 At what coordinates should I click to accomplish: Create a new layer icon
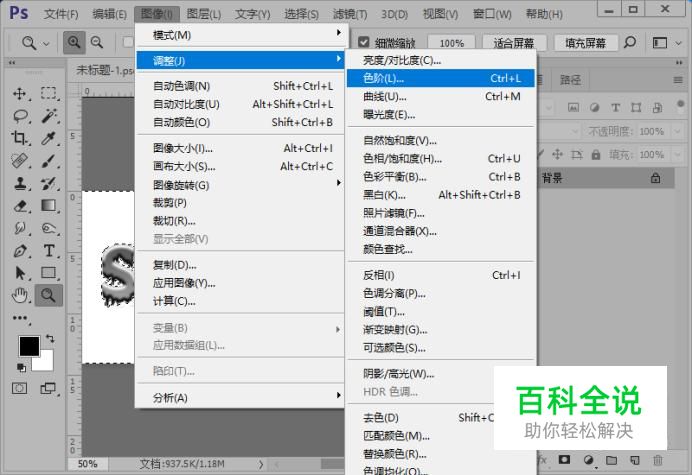(x=635, y=460)
